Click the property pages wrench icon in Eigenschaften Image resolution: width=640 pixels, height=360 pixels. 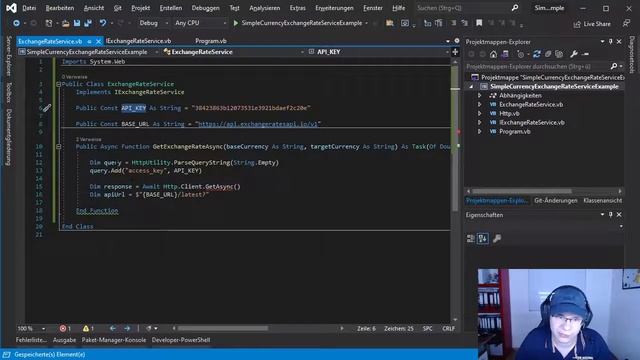tap(497, 238)
